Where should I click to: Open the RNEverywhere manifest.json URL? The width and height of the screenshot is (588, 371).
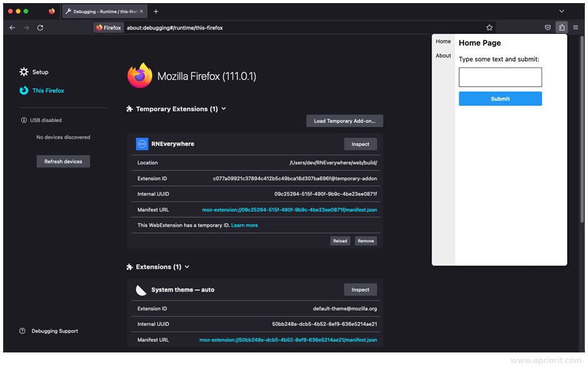tap(290, 210)
